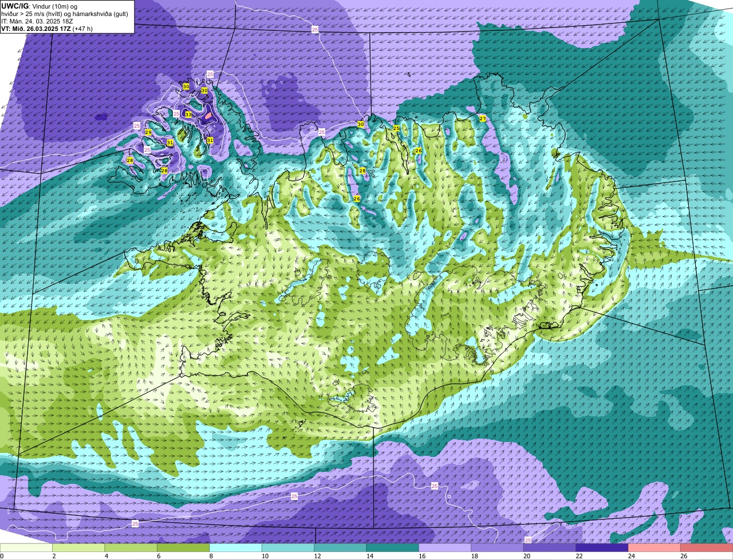733x560 pixels.
Task: Click the legend scale label "2"
Action: (54, 556)
